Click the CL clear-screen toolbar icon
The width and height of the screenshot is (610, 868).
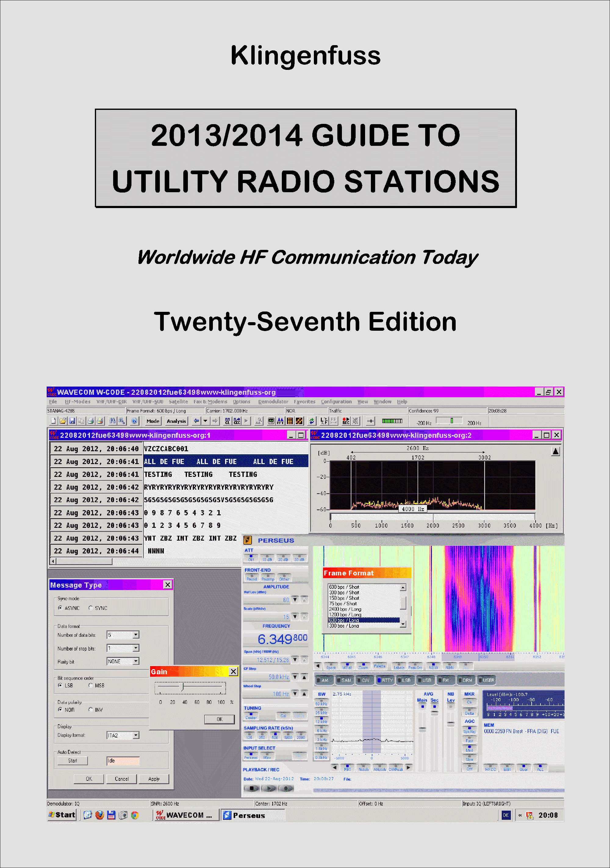pyautogui.click(x=227, y=421)
